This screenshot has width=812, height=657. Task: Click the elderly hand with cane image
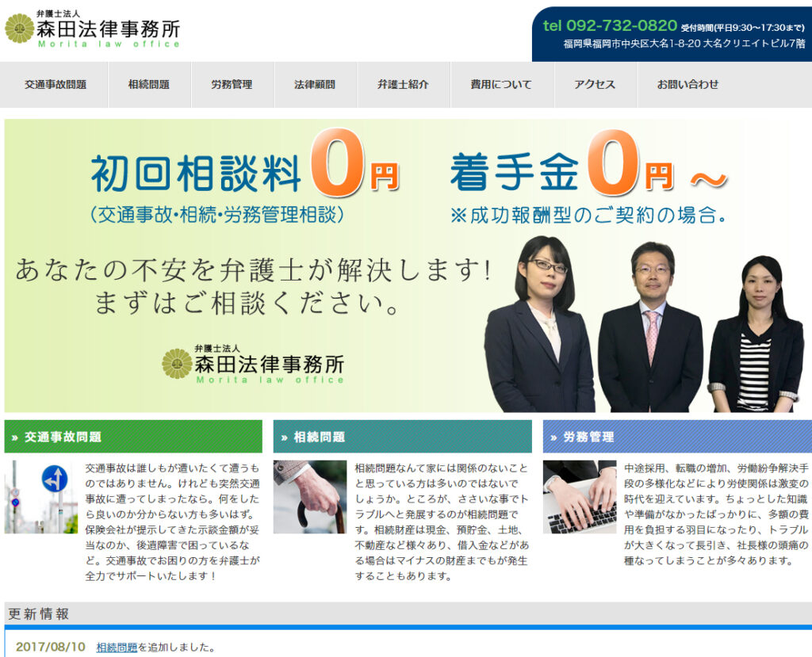pos(309,497)
